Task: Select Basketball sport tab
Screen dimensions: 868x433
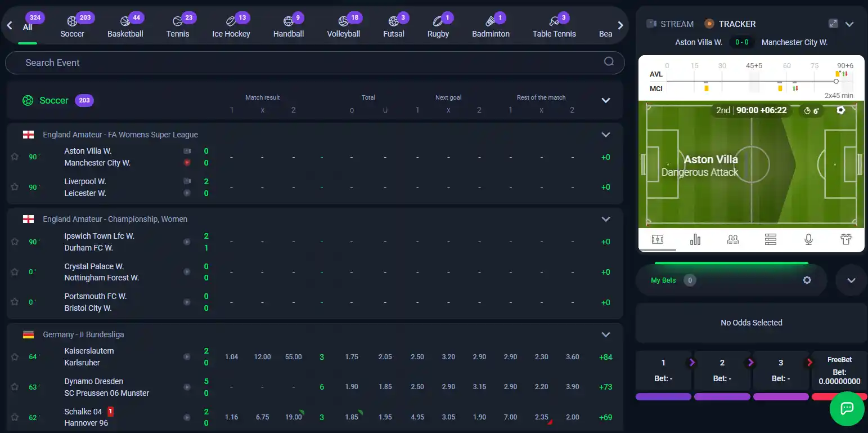Action: tap(125, 27)
